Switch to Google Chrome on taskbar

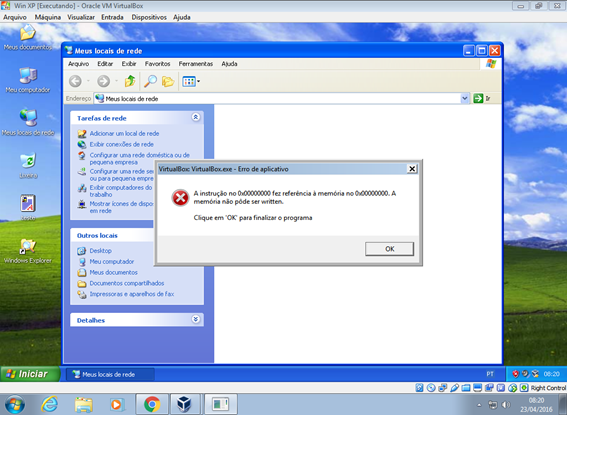point(152,404)
